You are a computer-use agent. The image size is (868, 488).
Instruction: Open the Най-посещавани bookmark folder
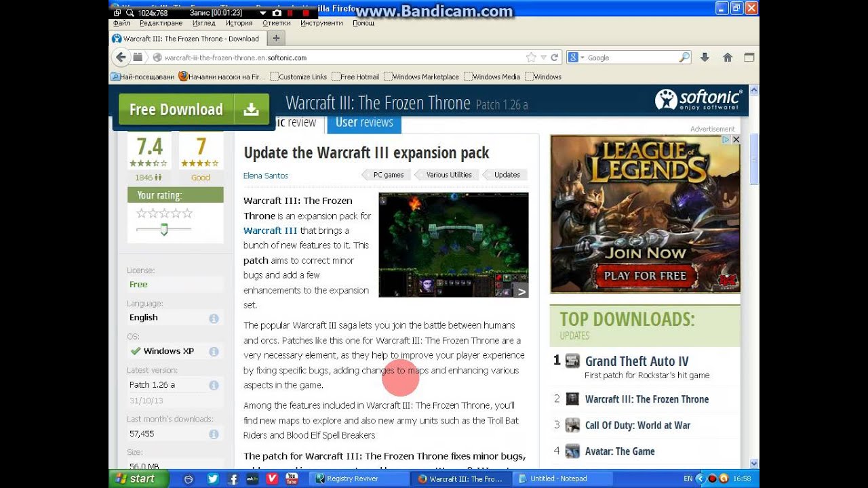click(142, 77)
